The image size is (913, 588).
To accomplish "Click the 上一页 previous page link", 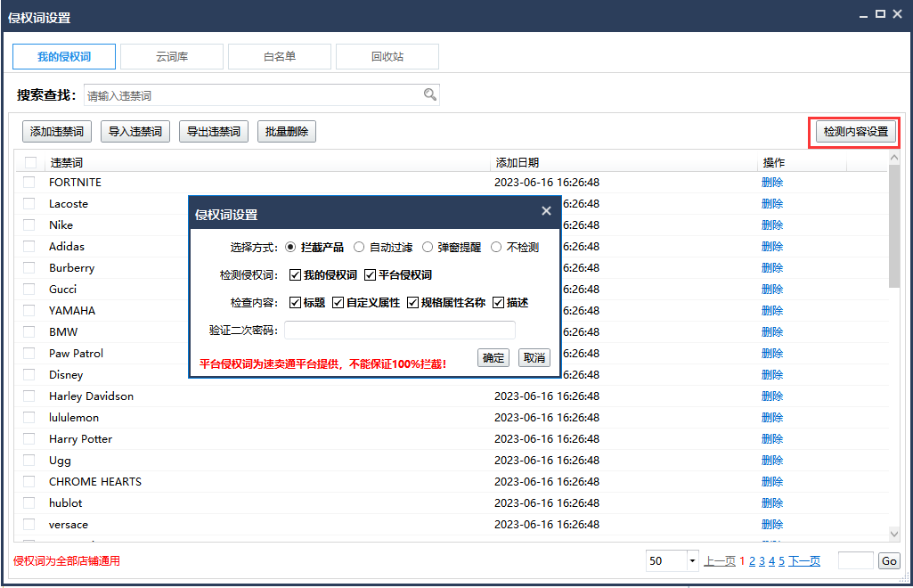I will 720,561.
